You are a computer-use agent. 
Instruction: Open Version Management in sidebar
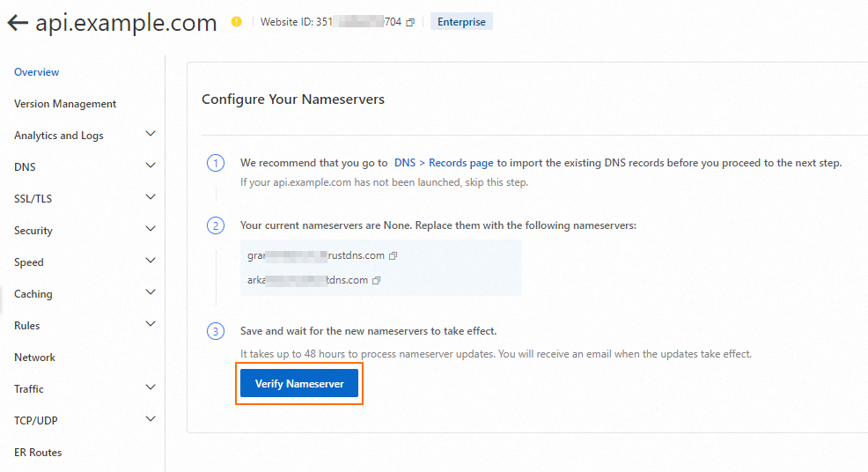65,104
